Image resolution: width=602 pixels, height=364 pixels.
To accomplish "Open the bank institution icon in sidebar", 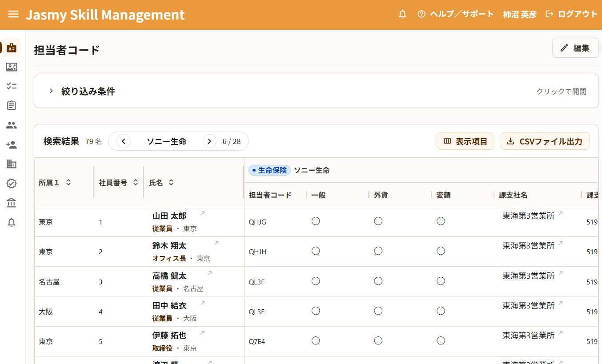I will (12, 203).
